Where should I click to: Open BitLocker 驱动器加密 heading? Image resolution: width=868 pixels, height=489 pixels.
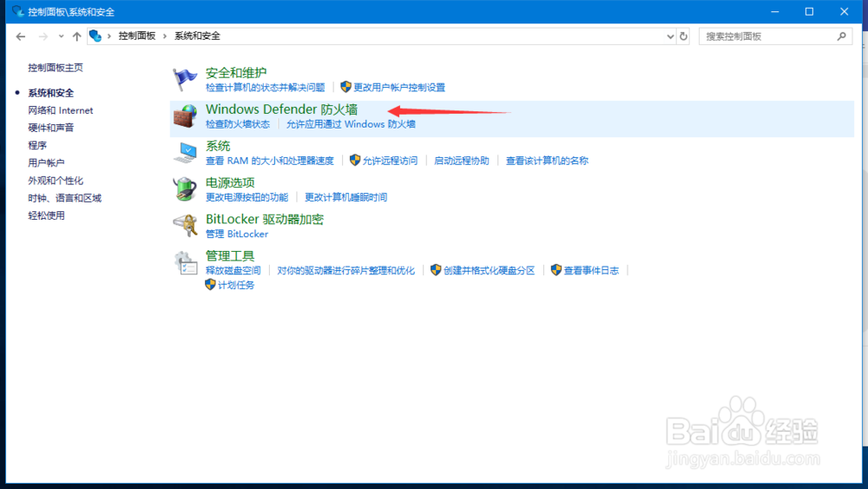click(265, 219)
